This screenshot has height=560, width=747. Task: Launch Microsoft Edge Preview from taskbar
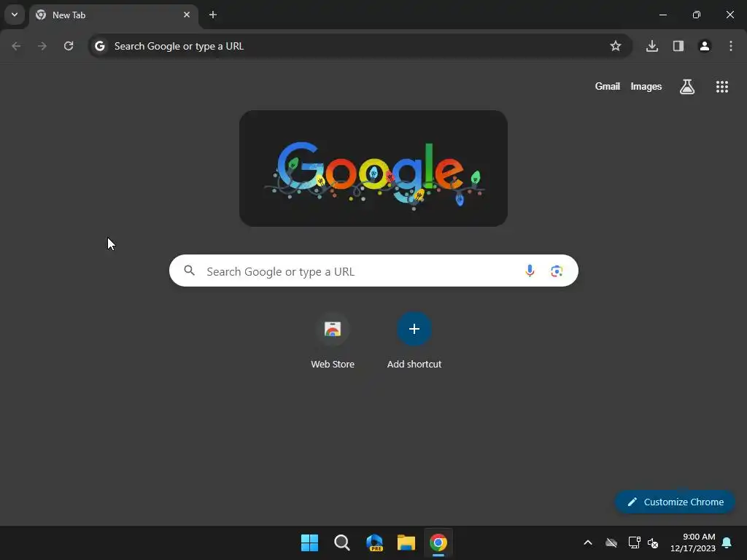click(x=374, y=542)
